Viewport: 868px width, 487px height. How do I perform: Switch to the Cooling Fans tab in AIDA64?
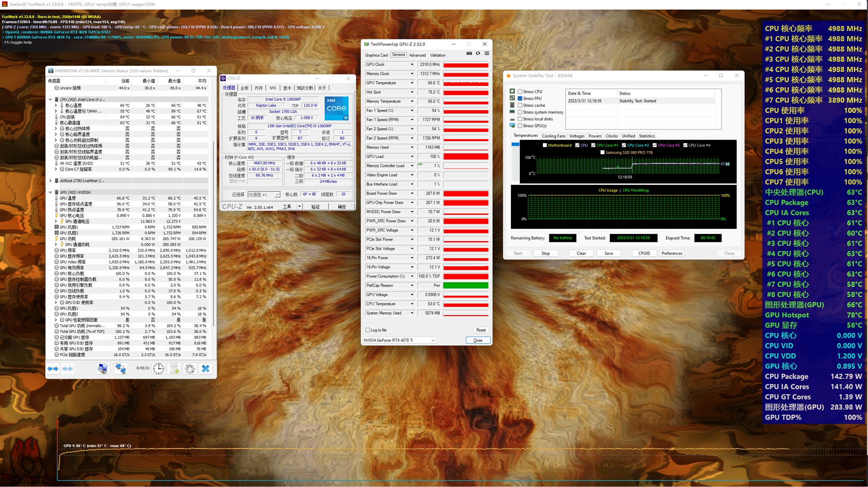(x=553, y=136)
